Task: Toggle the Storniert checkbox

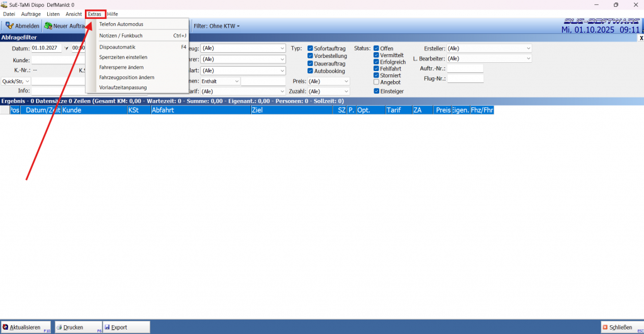Action: (376, 75)
